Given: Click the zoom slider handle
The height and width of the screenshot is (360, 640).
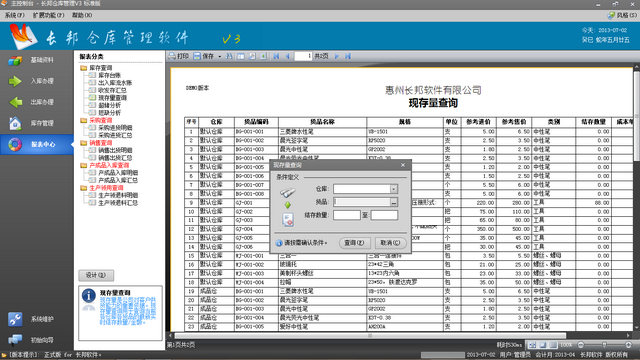Looking at the screenshot, I should 604,345.
